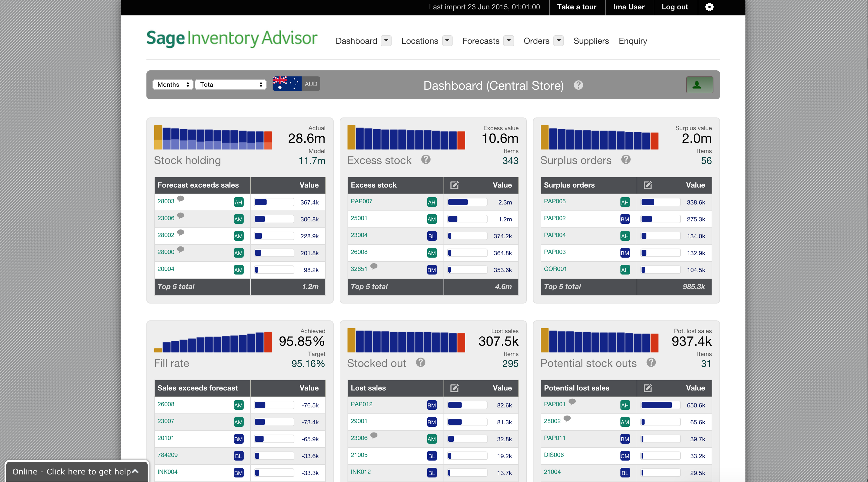Open the help icon beside Dashboard (Central Store)
This screenshot has width=868, height=482.
pyautogui.click(x=578, y=85)
